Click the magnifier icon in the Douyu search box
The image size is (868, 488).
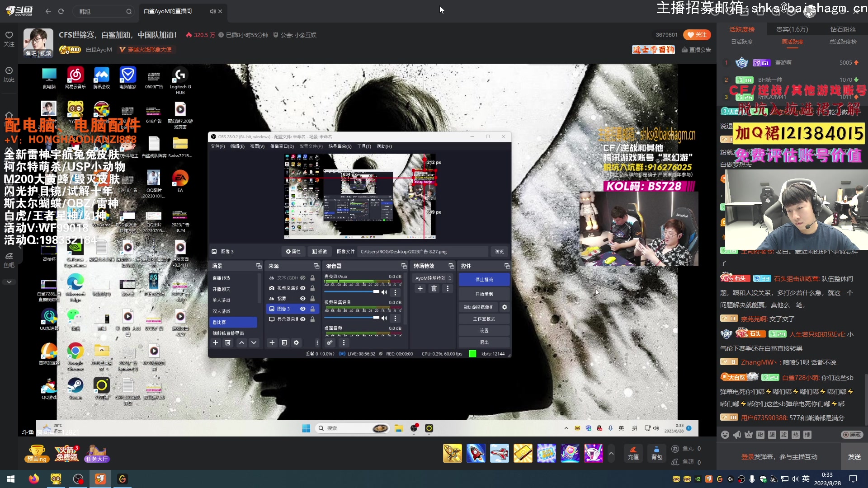coord(129,11)
